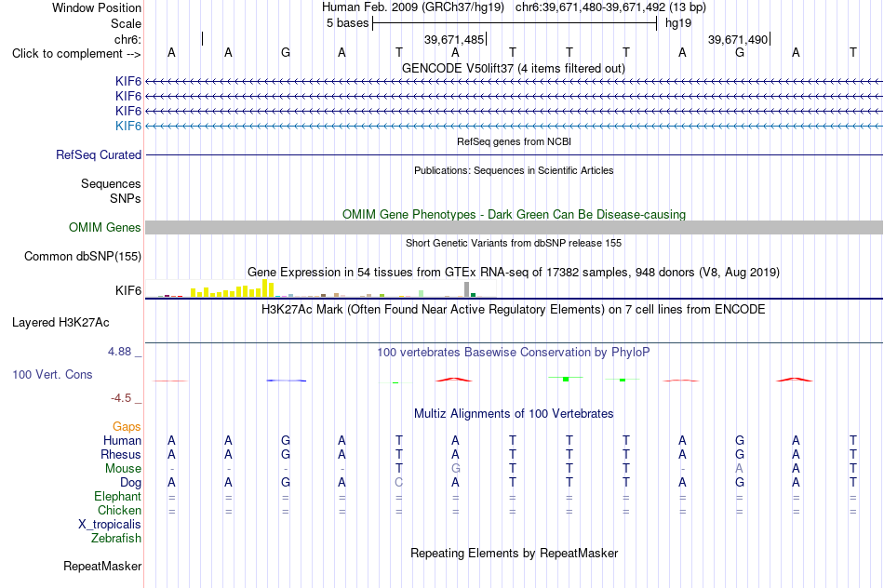Select the chr6:39,671,480-39,671,492 position text
The height and width of the screenshot is (588, 884).
pyautogui.click(x=610, y=7)
